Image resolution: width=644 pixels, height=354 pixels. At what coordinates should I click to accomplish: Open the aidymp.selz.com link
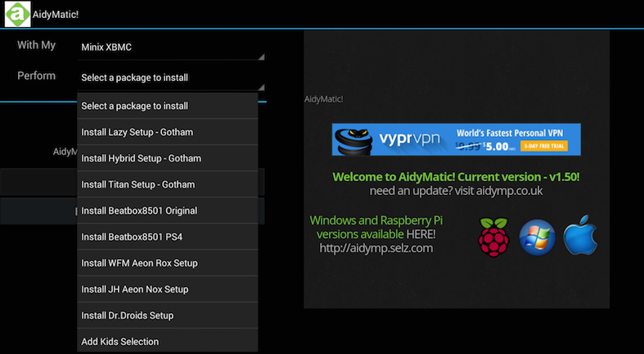376,248
